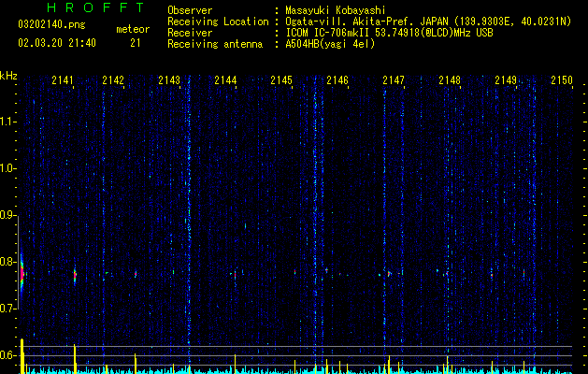The width and height of the screenshot is (588, 374).
Task: Click time marker 2146
Action: (337, 79)
